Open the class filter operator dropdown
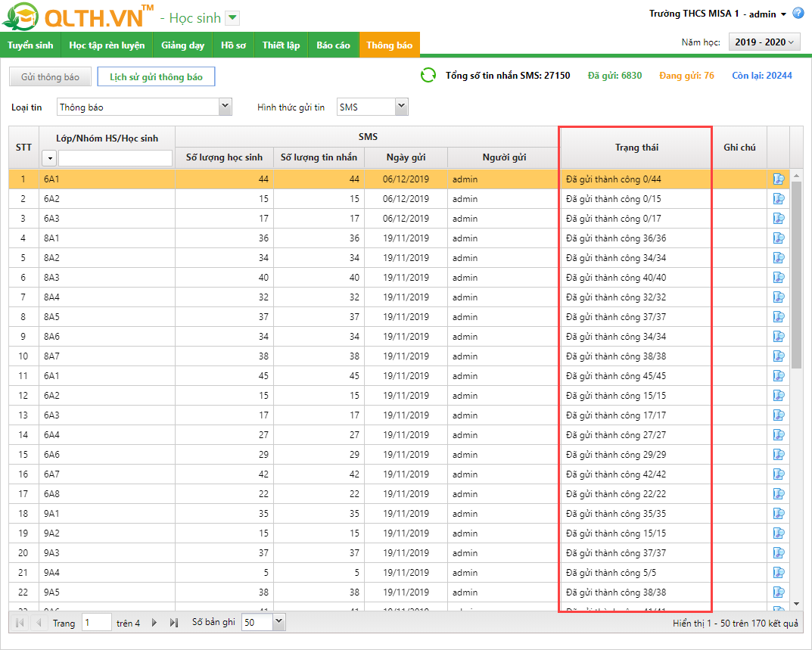 (x=49, y=158)
